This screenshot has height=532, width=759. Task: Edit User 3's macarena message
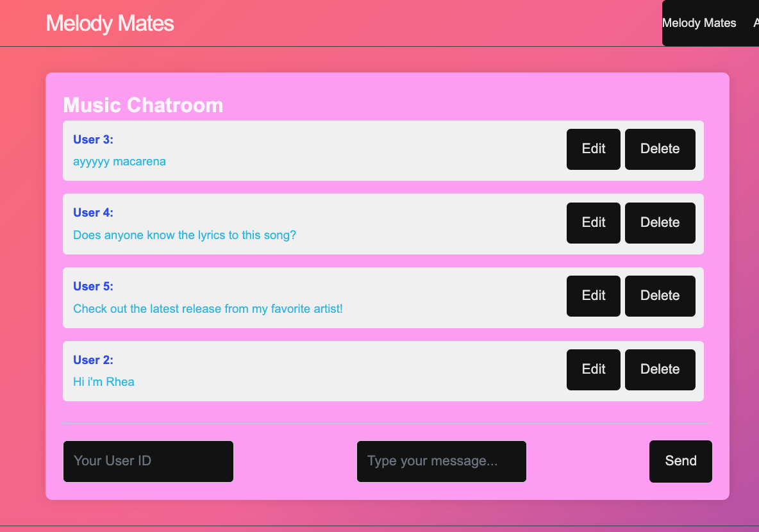tap(594, 149)
